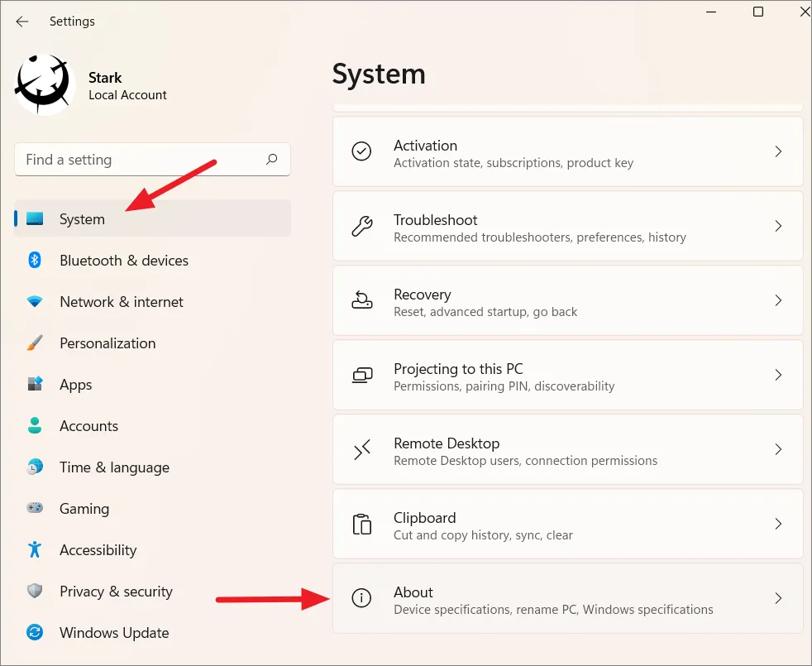
Task: Click the Personalization paintbrush icon
Action: (35, 343)
